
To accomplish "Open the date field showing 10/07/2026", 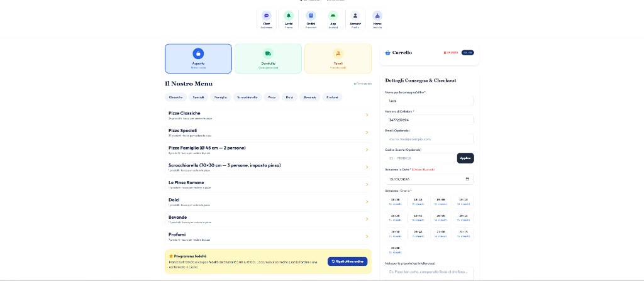I will tap(430, 179).
